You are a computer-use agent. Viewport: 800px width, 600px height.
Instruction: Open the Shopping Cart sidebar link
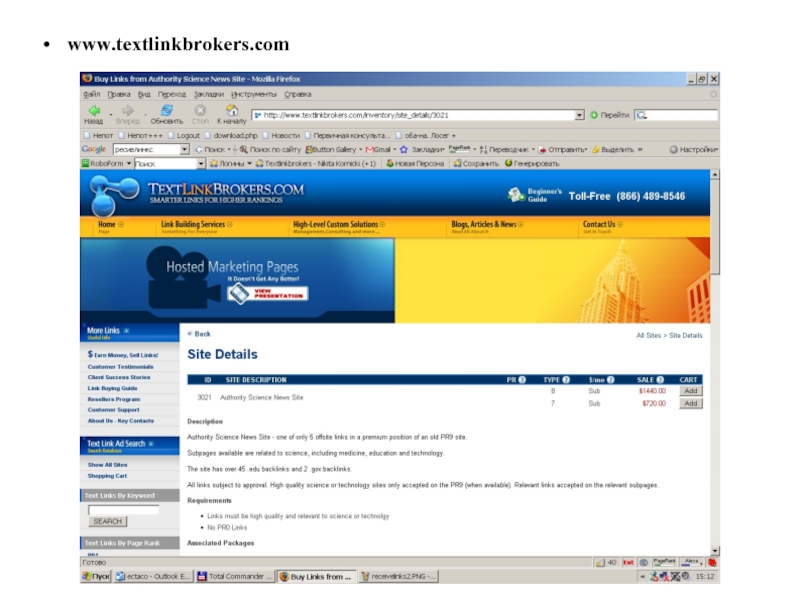[107, 476]
